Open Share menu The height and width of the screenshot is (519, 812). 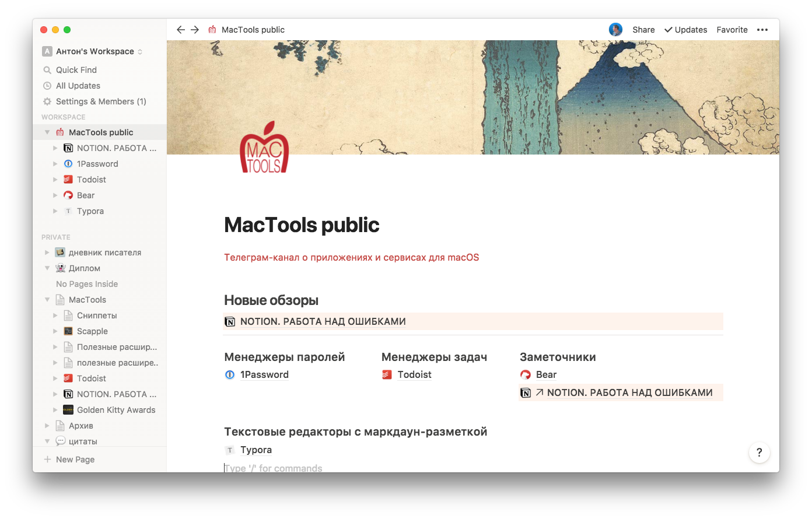[643, 30]
